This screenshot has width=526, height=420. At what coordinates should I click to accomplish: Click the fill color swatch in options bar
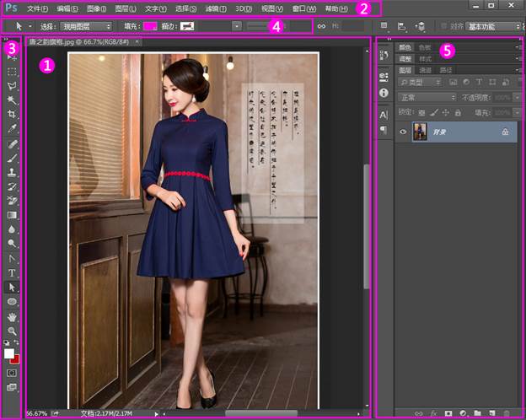point(149,26)
